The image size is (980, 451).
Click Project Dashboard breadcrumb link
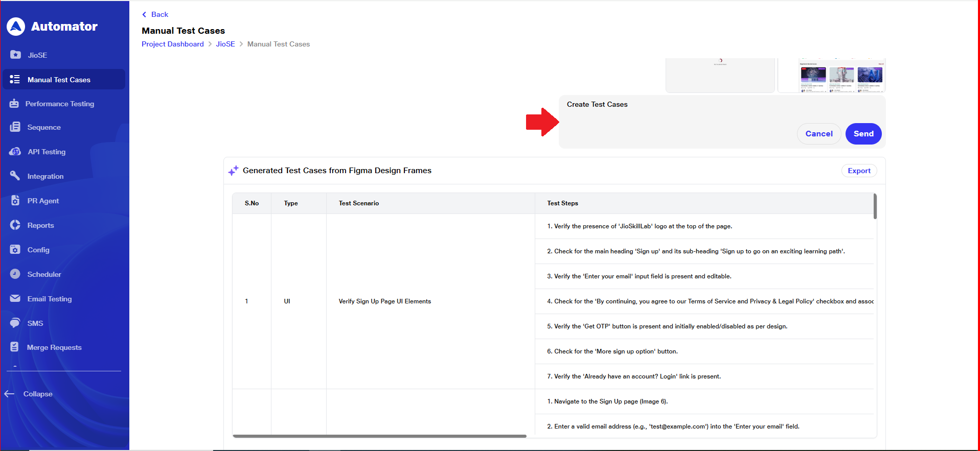pyautogui.click(x=172, y=44)
